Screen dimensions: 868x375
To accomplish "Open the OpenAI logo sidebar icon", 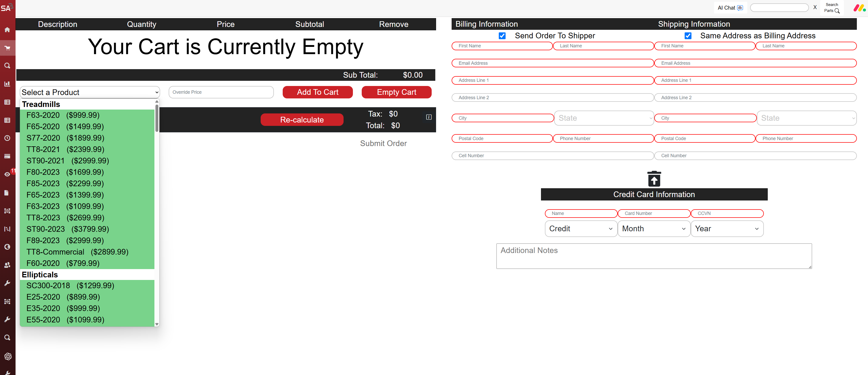I will 8,356.
